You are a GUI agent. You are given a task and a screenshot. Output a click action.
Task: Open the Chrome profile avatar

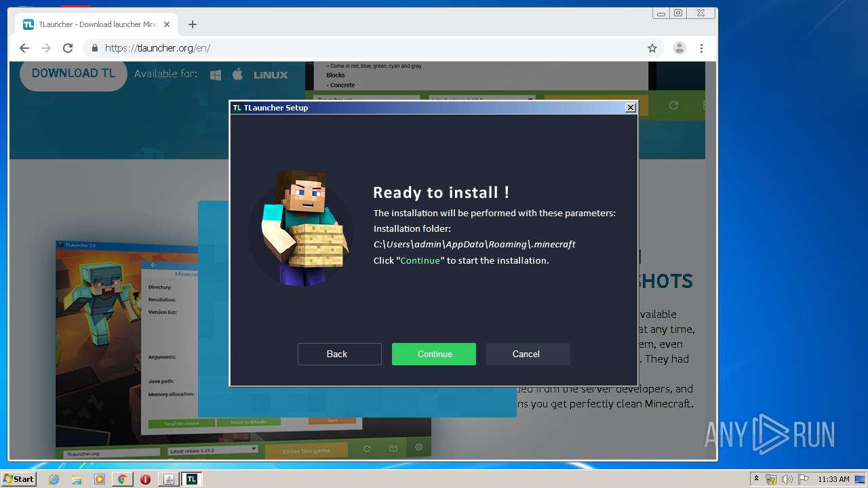[x=679, y=48]
